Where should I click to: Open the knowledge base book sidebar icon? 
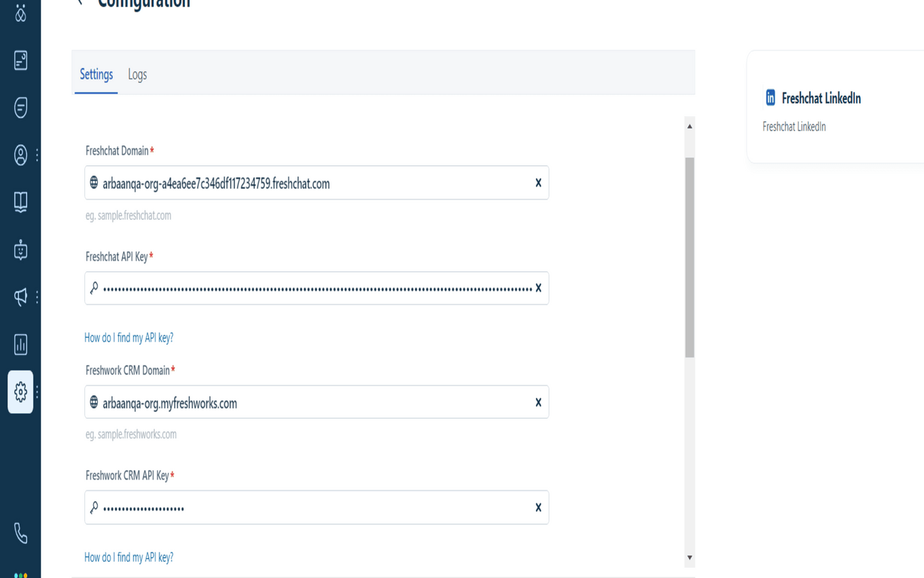pyautogui.click(x=20, y=202)
